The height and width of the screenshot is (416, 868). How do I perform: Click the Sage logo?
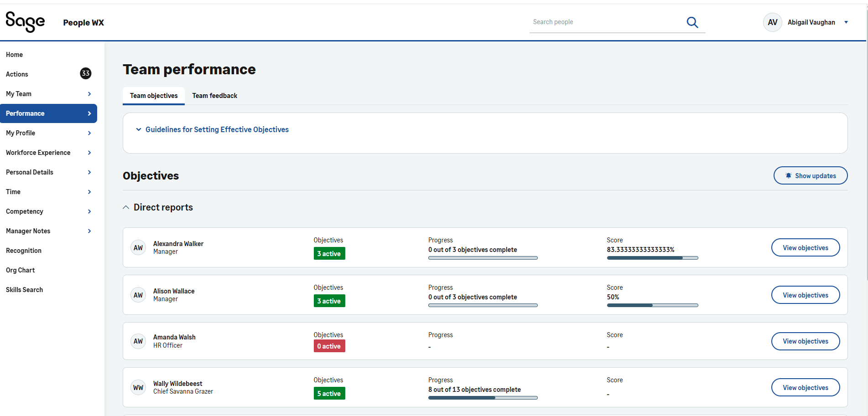25,22
